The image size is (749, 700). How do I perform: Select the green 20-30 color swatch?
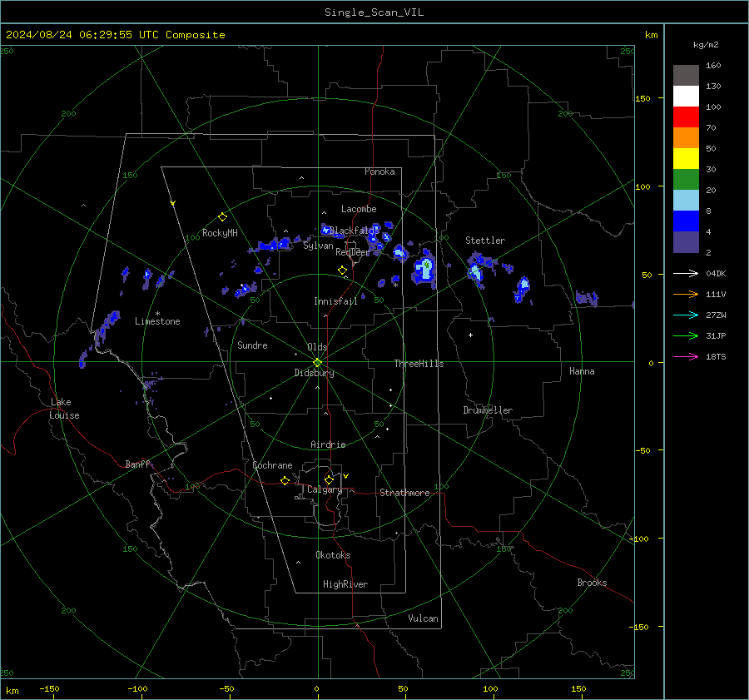click(x=686, y=180)
